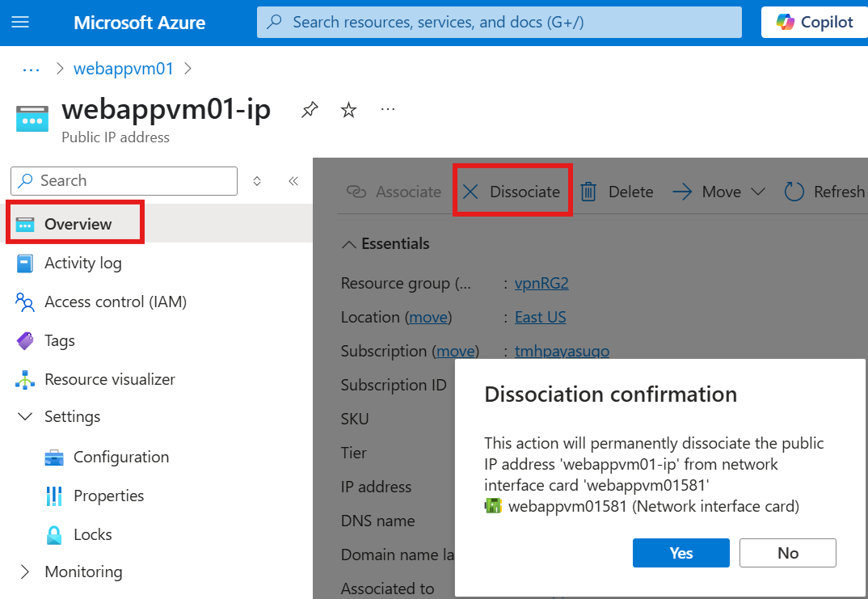Open Properties under Settings
The height and width of the screenshot is (599, 868).
(x=108, y=496)
